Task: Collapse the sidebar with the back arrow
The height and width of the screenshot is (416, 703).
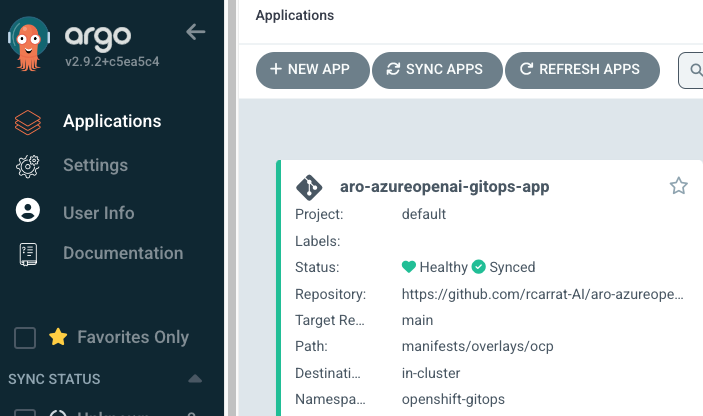Action: pyautogui.click(x=196, y=32)
